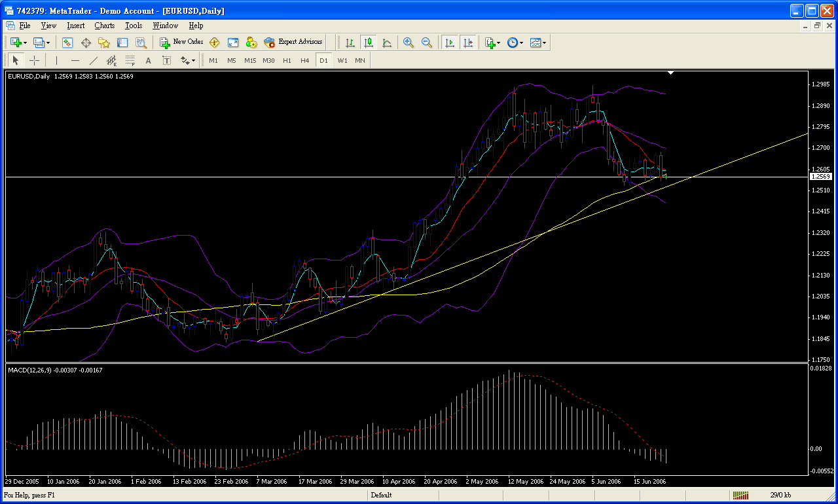838x504 pixels.
Task: Switch to H4 timeframe
Action: point(305,60)
